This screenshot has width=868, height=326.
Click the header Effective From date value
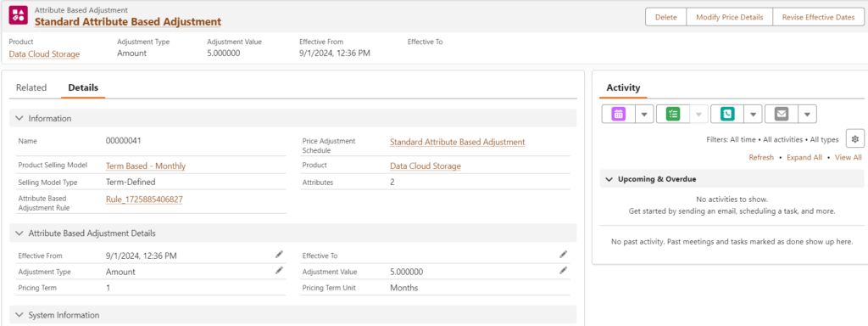pyautogui.click(x=335, y=53)
